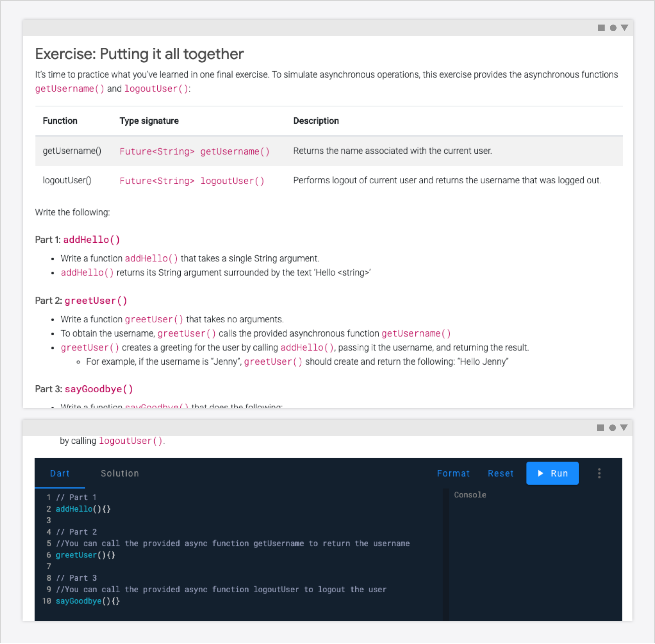Open the lower panel's down-triangle dropdown

coord(624,428)
